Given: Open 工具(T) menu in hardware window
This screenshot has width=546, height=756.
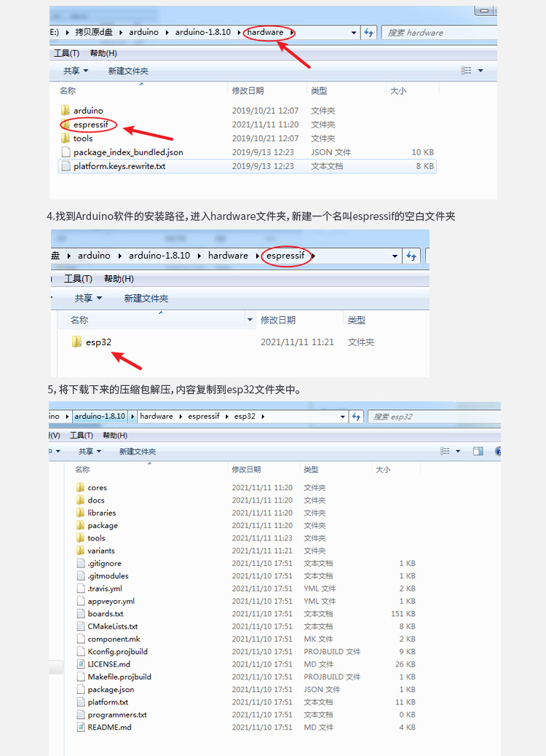Looking at the screenshot, I should [66, 53].
